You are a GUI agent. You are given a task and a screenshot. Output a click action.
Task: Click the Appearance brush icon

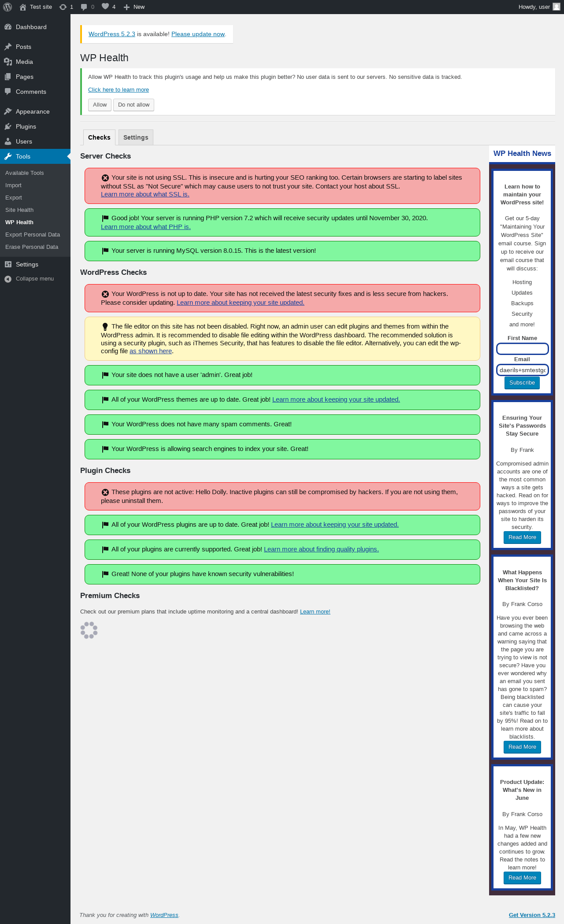[8, 111]
